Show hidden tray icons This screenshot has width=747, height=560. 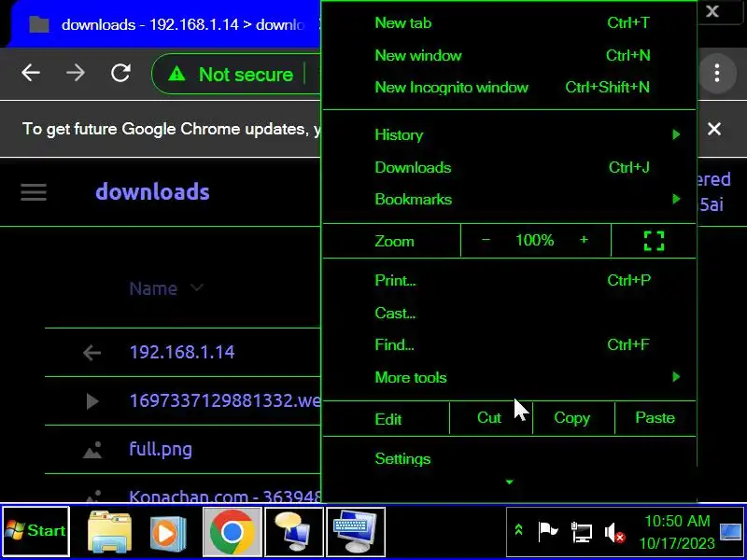click(519, 529)
